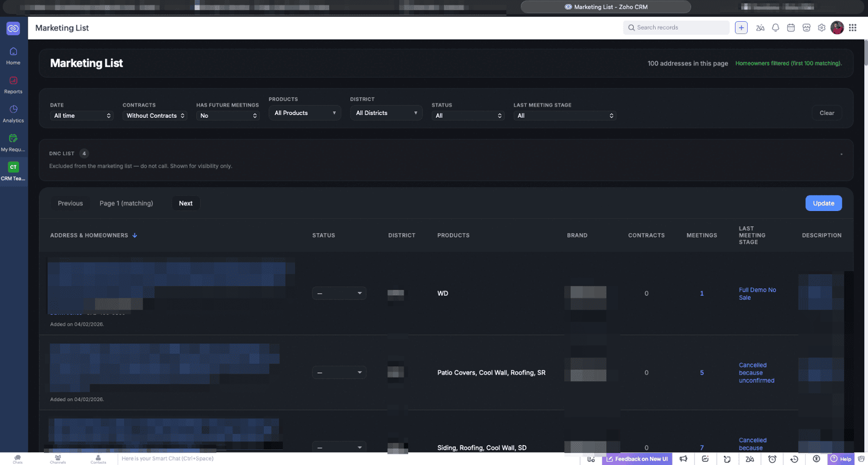Go to Analytics in the sidebar
This screenshot has height=465, width=868.
pos(13,113)
